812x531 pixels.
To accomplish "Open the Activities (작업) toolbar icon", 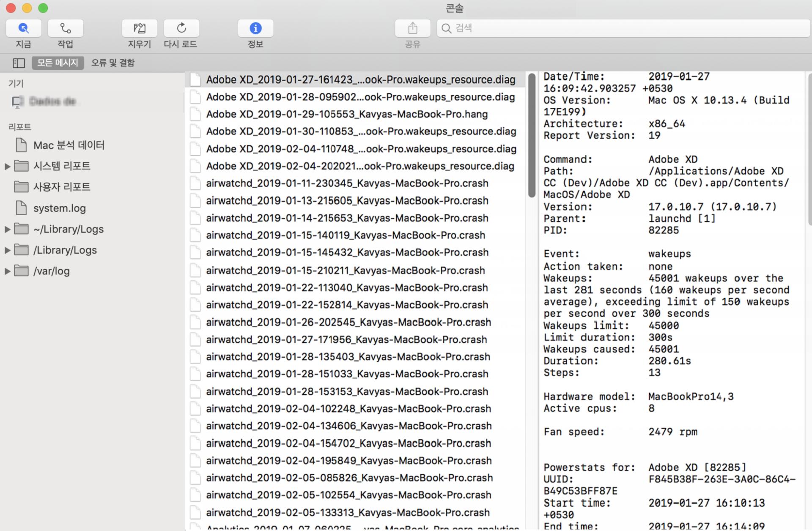I will [x=65, y=28].
